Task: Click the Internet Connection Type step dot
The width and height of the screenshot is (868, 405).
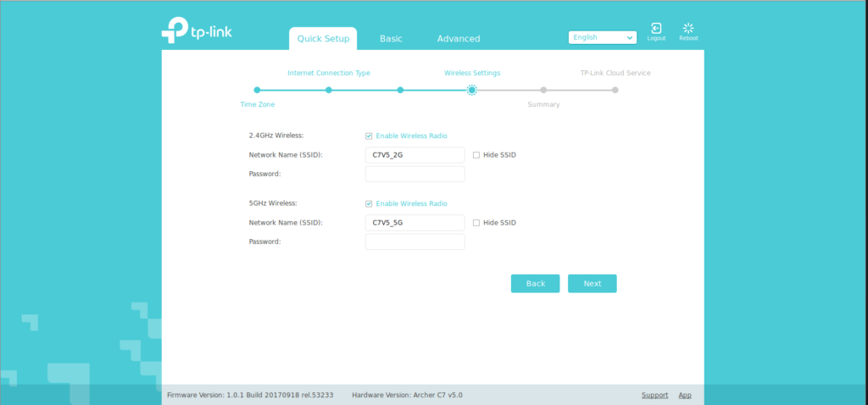Action: coord(329,90)
